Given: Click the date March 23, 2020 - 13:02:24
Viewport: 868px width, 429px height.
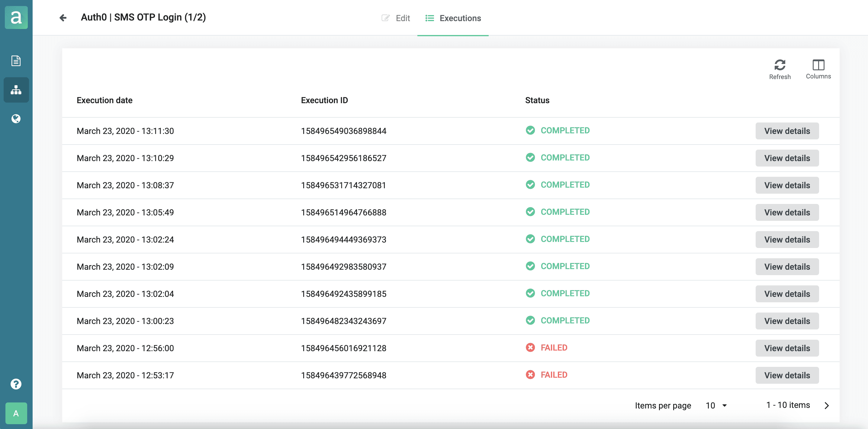Looking at the screenshot, I should click(x=125, y=240).
